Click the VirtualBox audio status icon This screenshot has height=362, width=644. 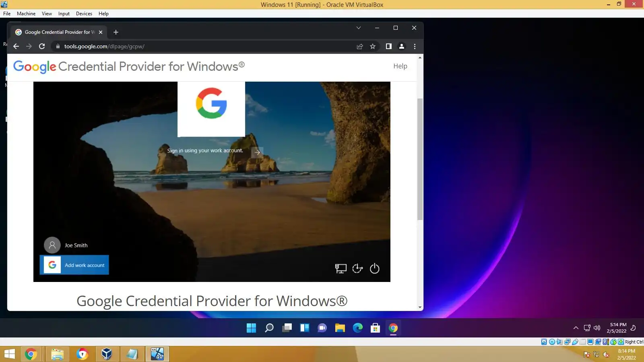(x=560, y=342)
